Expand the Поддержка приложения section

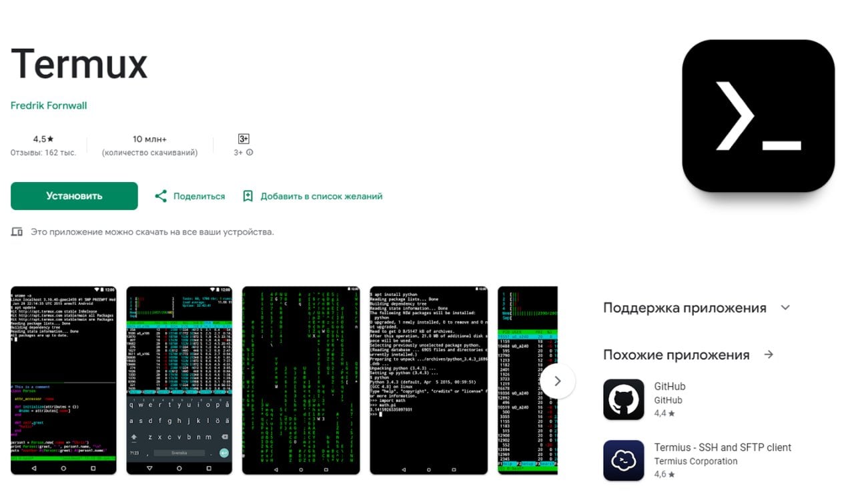click(x=785, y=307)
